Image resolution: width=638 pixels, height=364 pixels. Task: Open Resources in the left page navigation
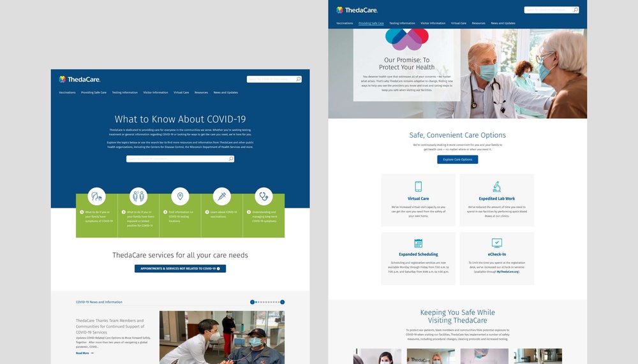click(201, 92)
